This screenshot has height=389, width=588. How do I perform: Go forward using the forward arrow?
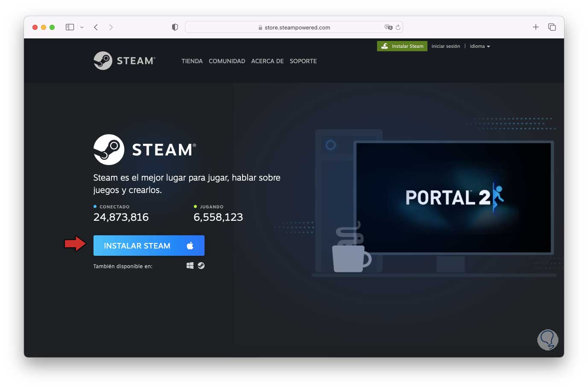click(111, 27)
